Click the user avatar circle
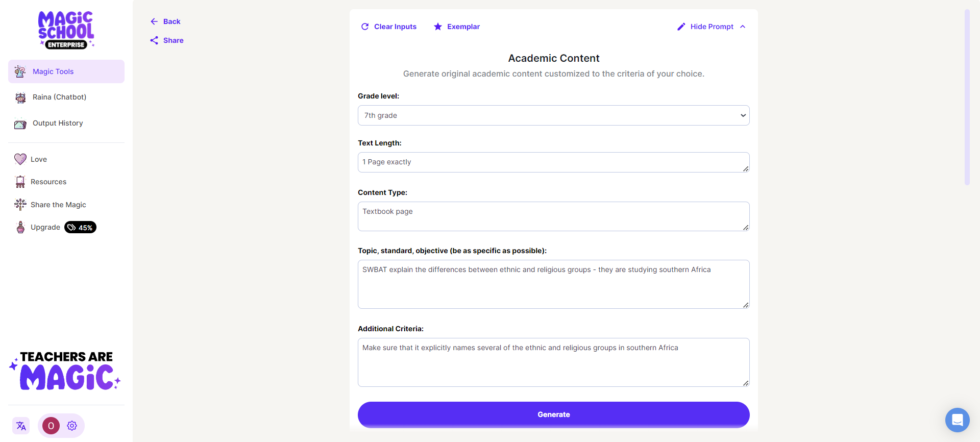The width and height of the screenshot is (980, 442). 51,426
